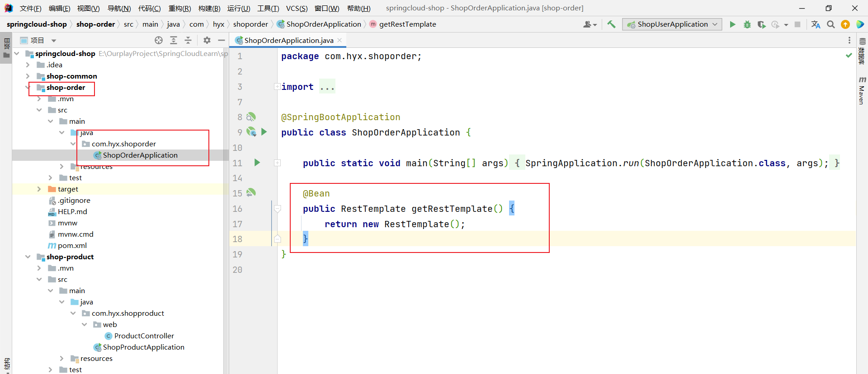Select the ShopOrderApplication.java editor tab
The height and width of the screenshot is (374, 868).
click(x=288, y=40)
